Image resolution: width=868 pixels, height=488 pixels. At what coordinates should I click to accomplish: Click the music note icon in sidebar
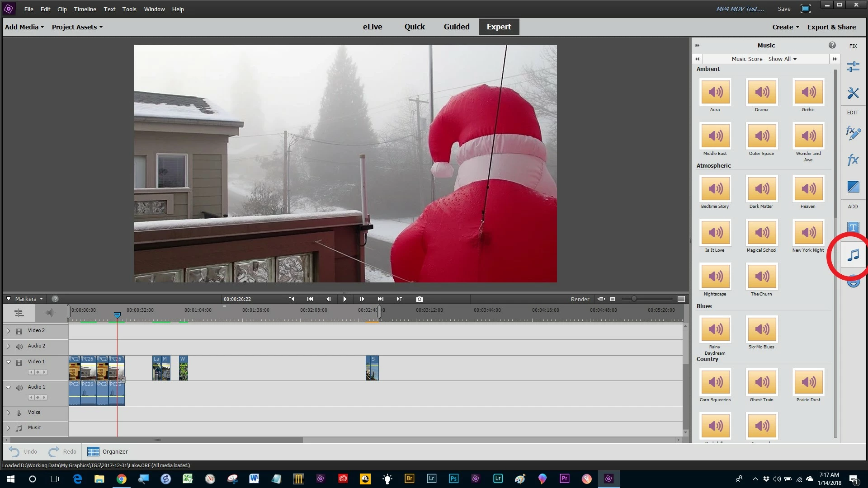(x=853, y=255)
